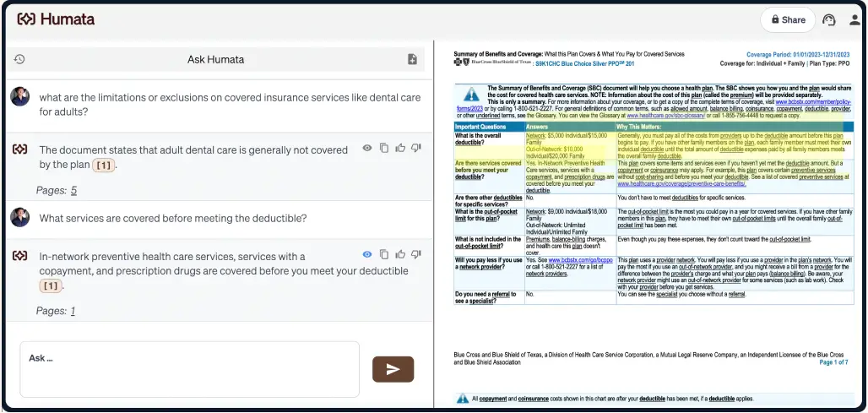Copy the deductible services answer
868x413 pixels.
(x=384, y=254)
